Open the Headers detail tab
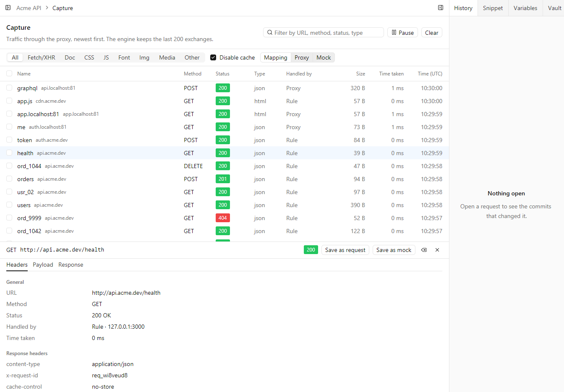564x392 pixels. 17,265
